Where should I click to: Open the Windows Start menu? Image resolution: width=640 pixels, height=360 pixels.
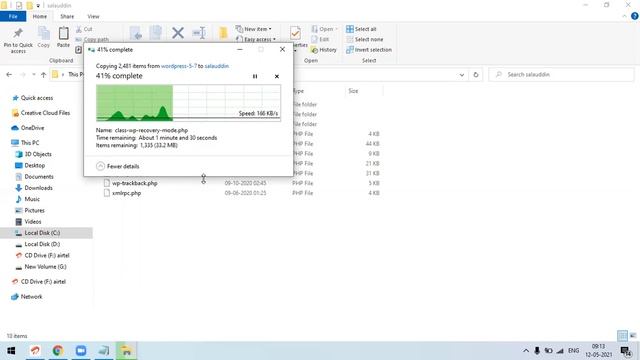click(11, 351)
